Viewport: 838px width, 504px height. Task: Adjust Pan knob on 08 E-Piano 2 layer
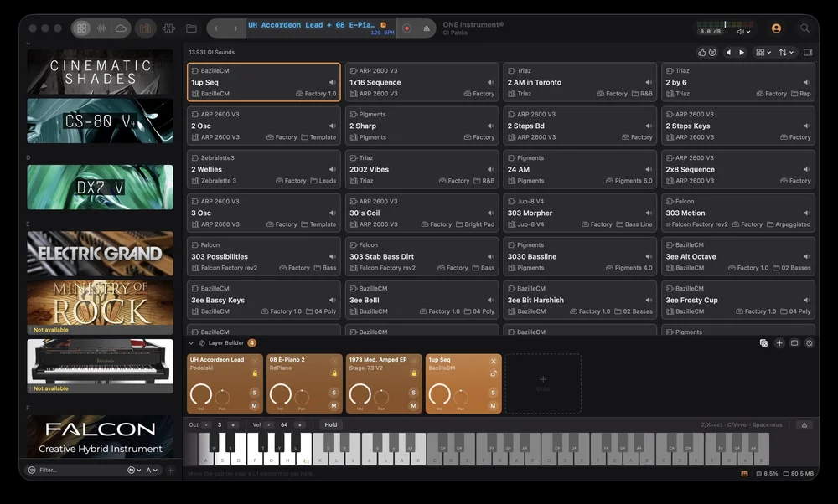coord(302,397)
